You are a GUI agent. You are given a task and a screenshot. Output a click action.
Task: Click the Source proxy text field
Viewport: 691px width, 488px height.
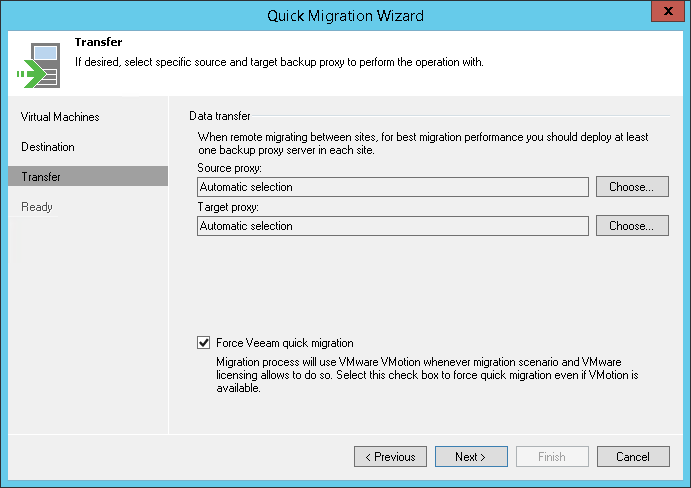[392, 187]
